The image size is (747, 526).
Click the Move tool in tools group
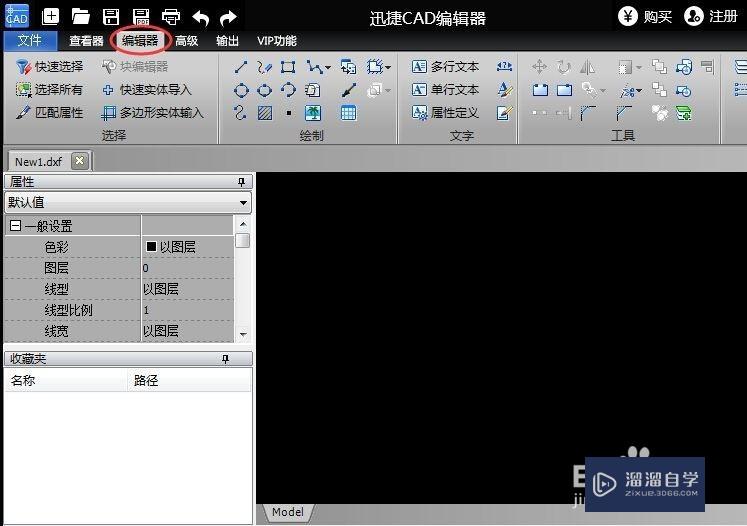pos(539,67)
